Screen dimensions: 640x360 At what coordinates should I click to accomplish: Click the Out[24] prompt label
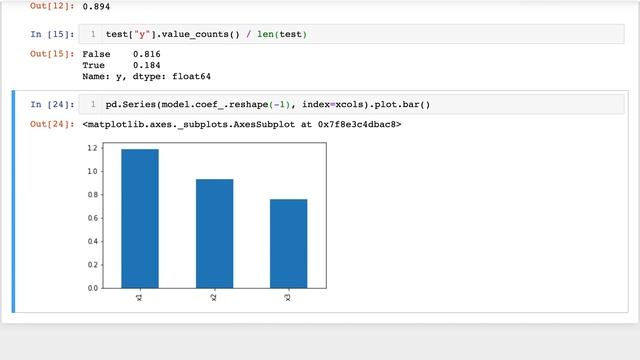pos(52,124)
